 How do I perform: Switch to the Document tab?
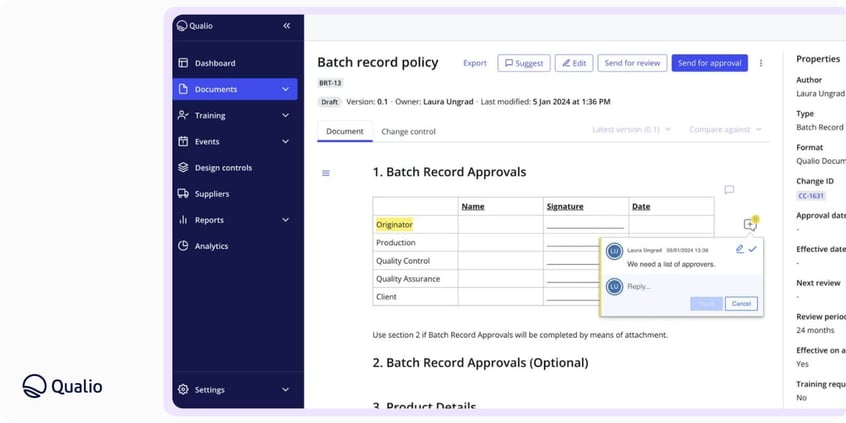(345, 131)
